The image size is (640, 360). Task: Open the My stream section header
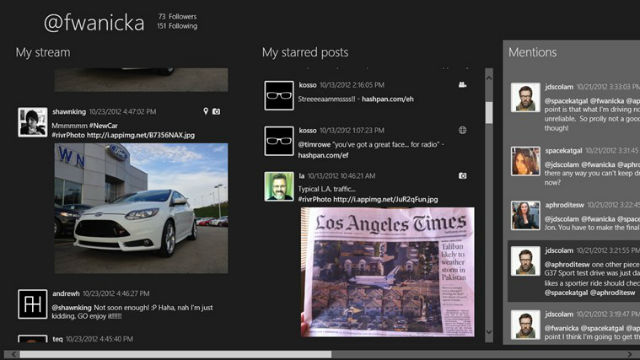click(43, 52)
